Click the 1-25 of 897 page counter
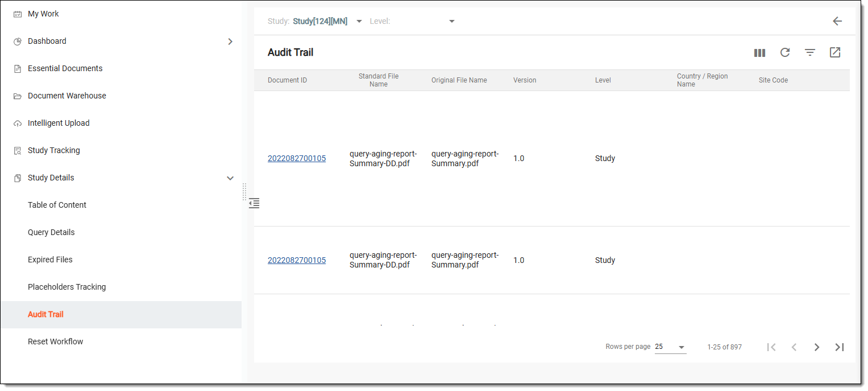This screenshot has height=391, width=868. (724, 347)
